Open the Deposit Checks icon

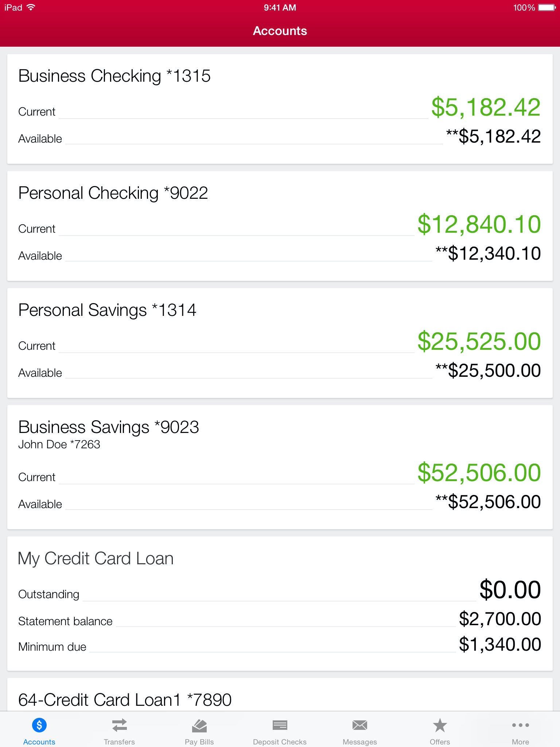point(280,725)
